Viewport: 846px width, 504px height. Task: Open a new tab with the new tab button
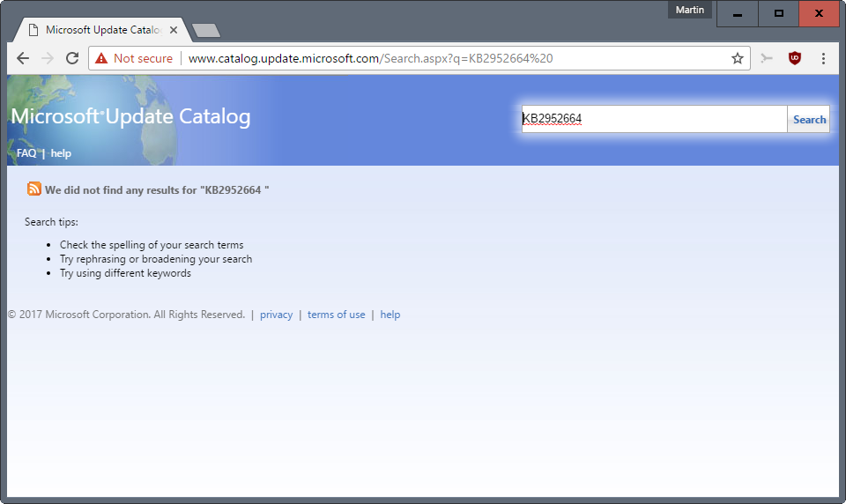206,31
